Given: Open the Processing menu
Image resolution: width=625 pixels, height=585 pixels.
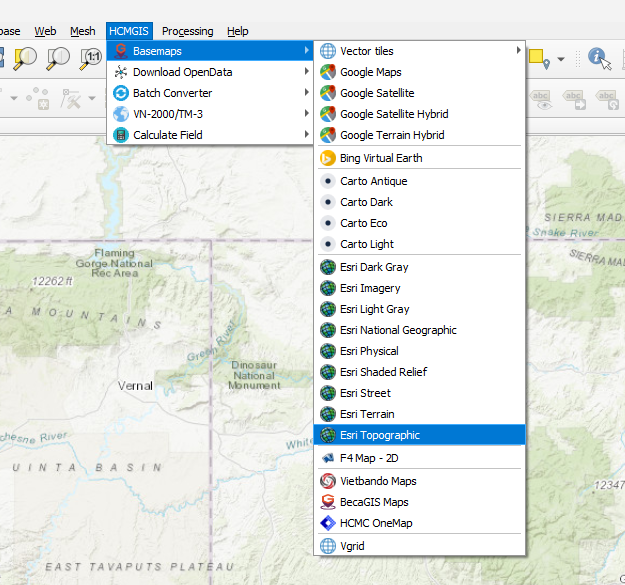Looking at the screenshot, I should click(x=187, y=31).
